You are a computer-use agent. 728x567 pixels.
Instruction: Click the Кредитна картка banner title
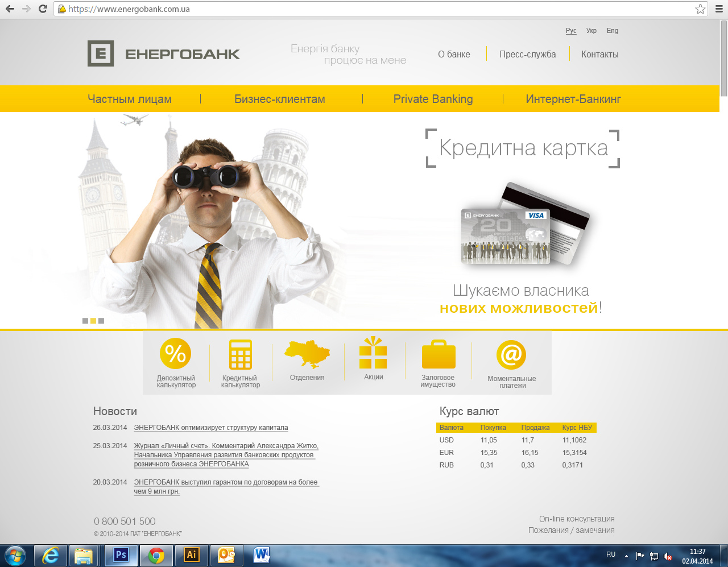point(523,148)
